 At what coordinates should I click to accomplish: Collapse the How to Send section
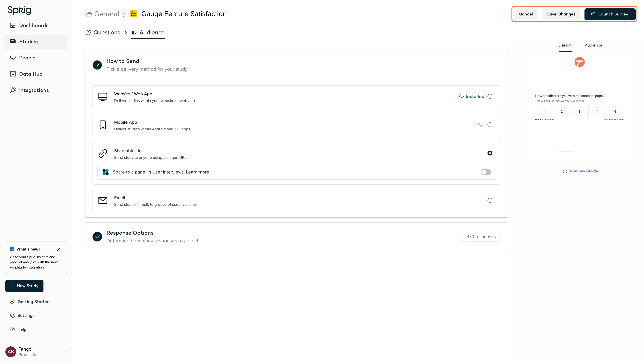click(297, 65)
